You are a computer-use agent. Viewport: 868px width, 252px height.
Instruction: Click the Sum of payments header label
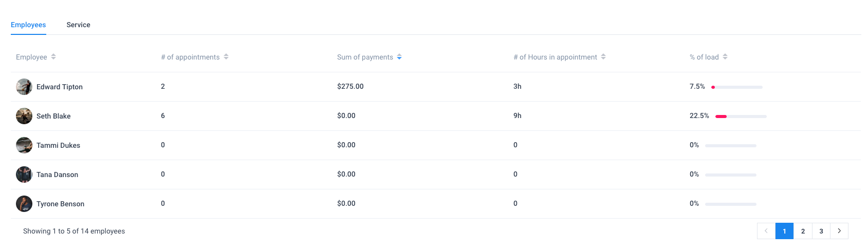pos(365,57)
